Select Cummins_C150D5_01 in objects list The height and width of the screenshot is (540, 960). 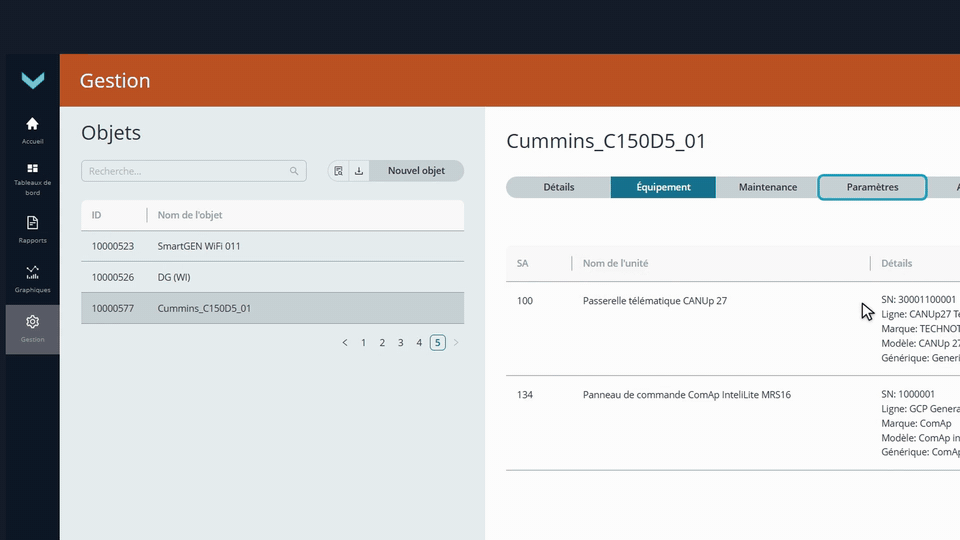coord(272,308)
